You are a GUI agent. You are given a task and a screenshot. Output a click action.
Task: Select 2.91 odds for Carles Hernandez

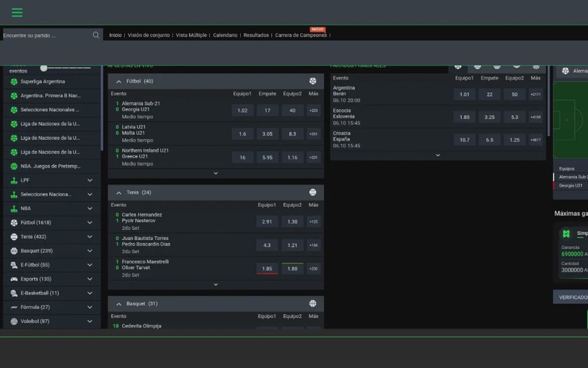(267, 221)
